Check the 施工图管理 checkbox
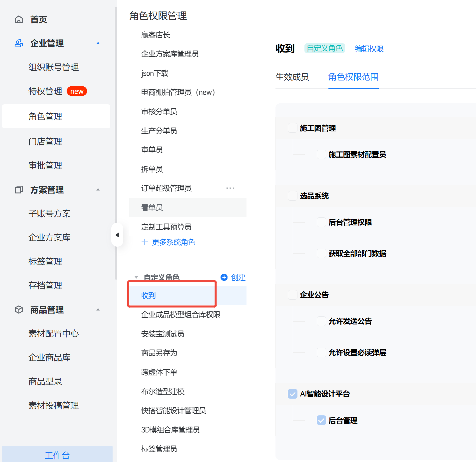The height and width of the screenshot is (462, 476). (x=292, y=128)
